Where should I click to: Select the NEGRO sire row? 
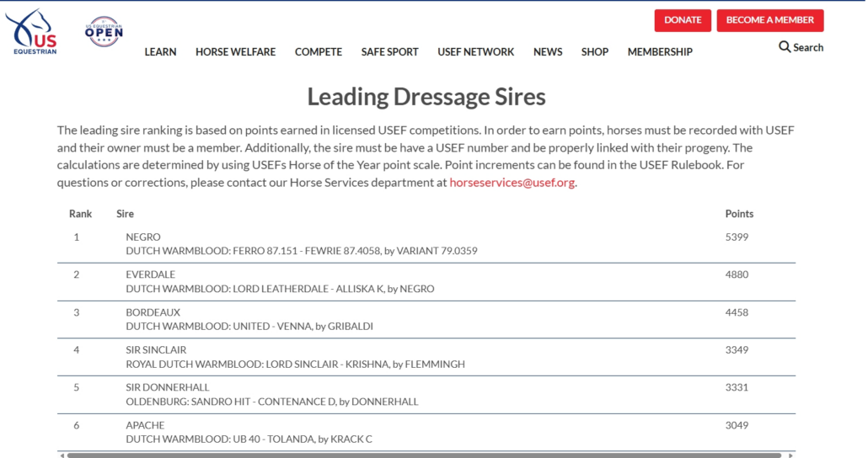tap(143, 237)
